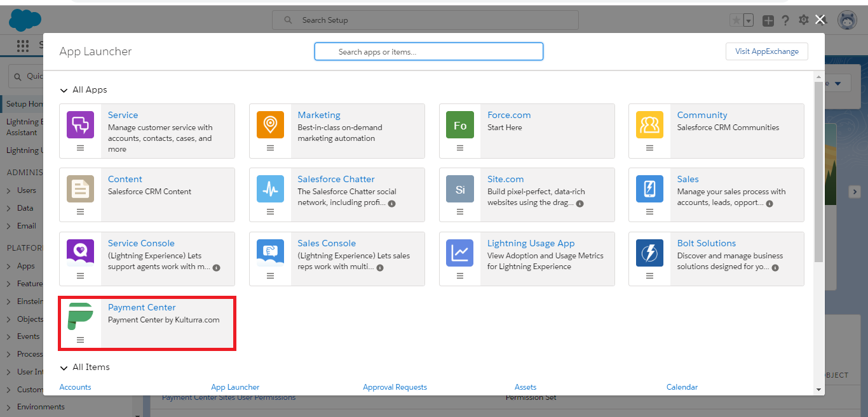Click the Site.com Si icon
Viewport: 868px width, 417px height.
(460, 189)
